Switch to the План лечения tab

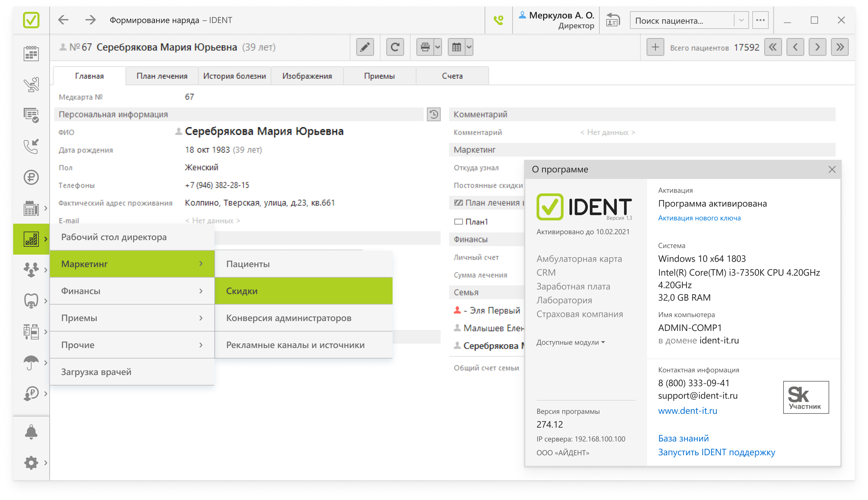(162, 76)
